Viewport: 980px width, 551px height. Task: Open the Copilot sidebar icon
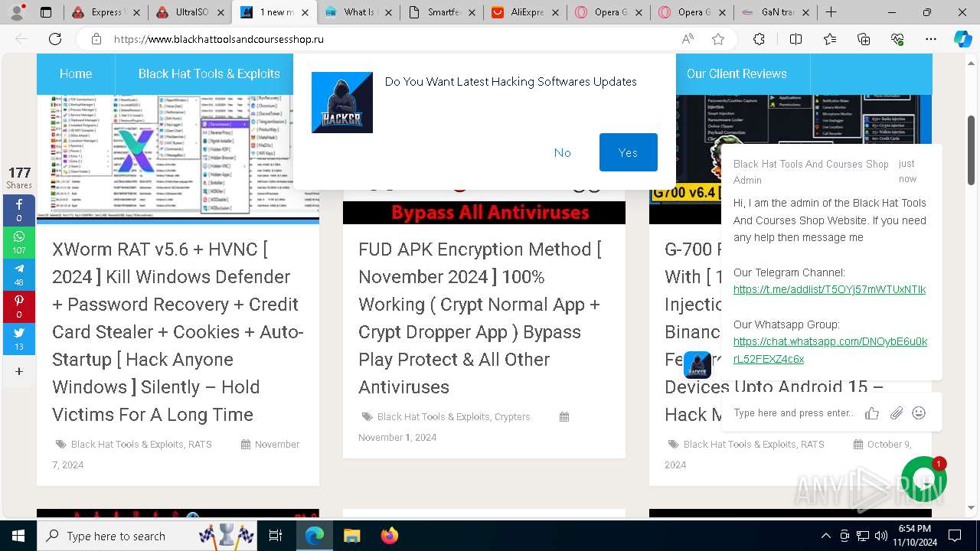click(x=962, y=39)
